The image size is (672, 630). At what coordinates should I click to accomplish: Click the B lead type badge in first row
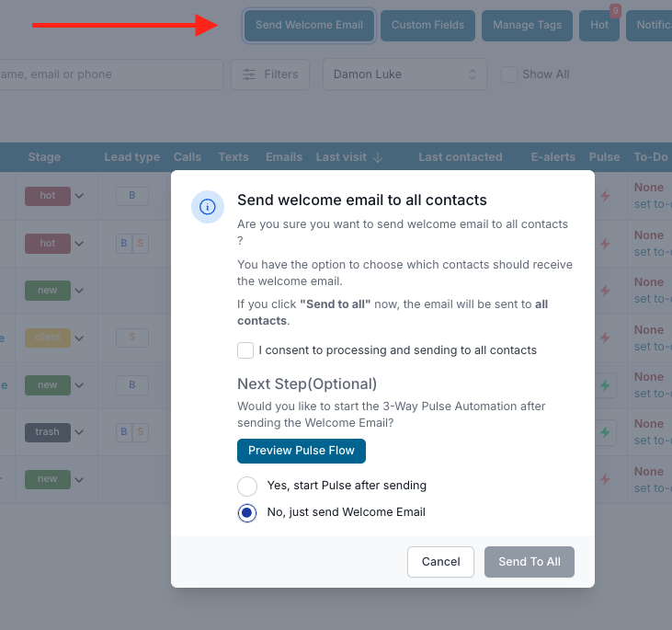click(x=132, y=196)
